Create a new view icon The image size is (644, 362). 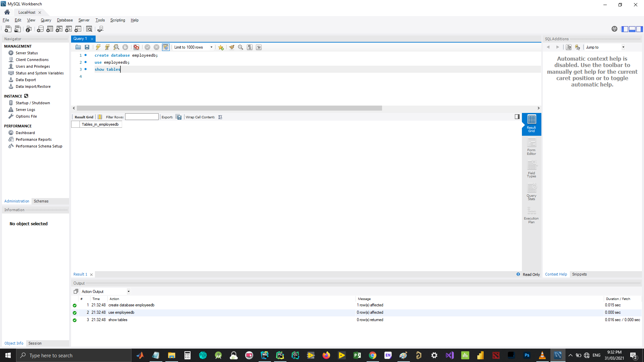pos(59,29)
